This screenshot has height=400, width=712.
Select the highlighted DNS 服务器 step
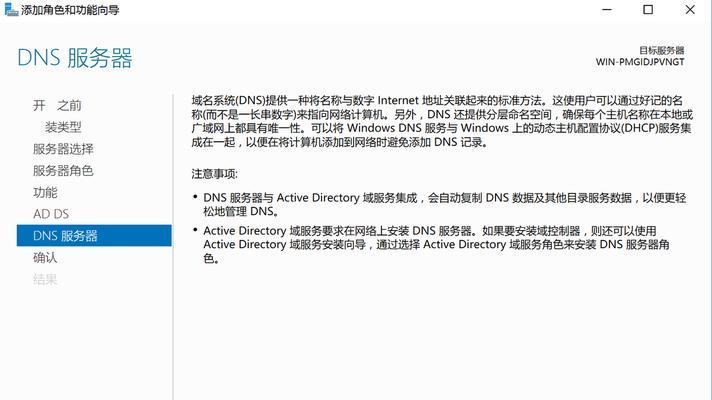[x=94, y=236]
